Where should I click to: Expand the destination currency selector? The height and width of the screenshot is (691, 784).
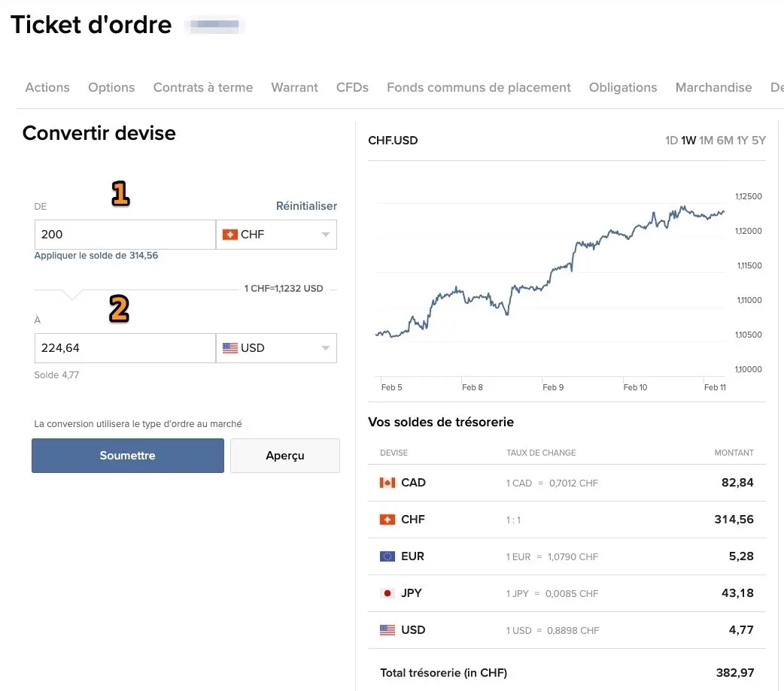325,347
